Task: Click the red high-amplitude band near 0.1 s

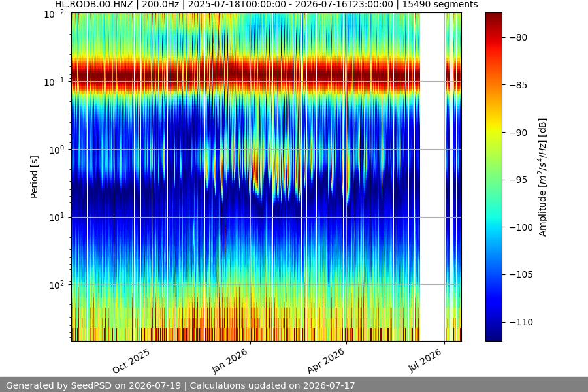Action: pyautogui.click(x=246, y=74)
